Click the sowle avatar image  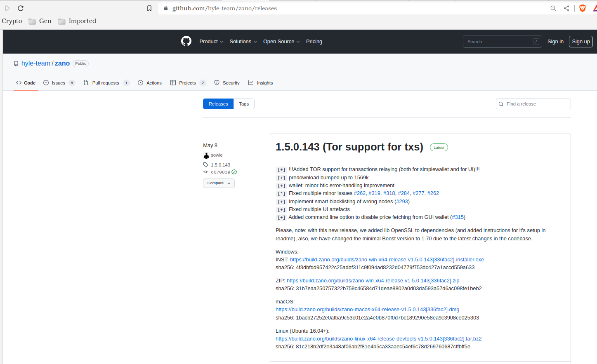[x=206, y=155]
